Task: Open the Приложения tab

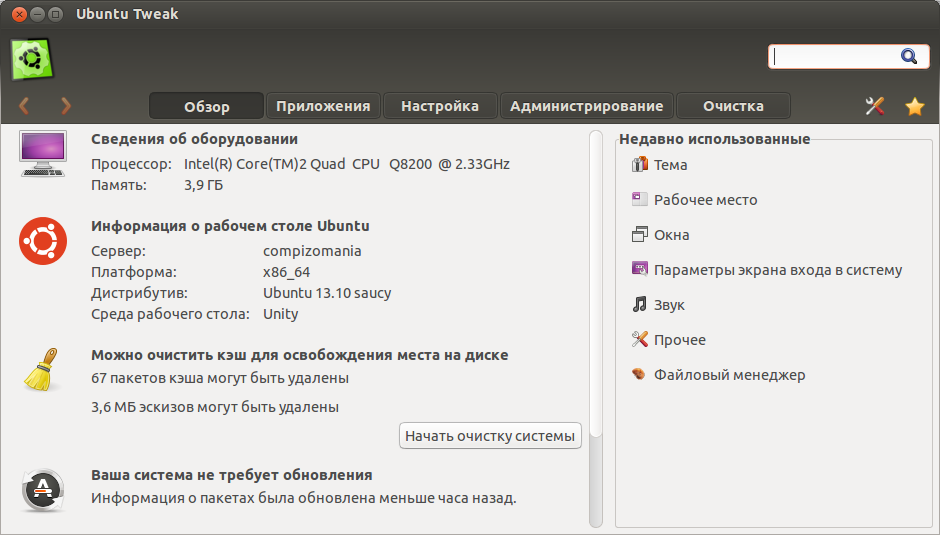Action: coord(323,106)
